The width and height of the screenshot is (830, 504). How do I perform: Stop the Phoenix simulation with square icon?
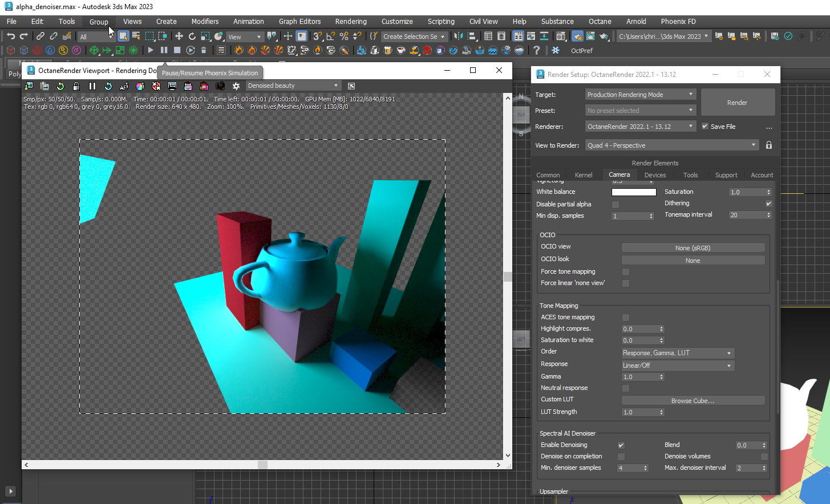(177, 50)
